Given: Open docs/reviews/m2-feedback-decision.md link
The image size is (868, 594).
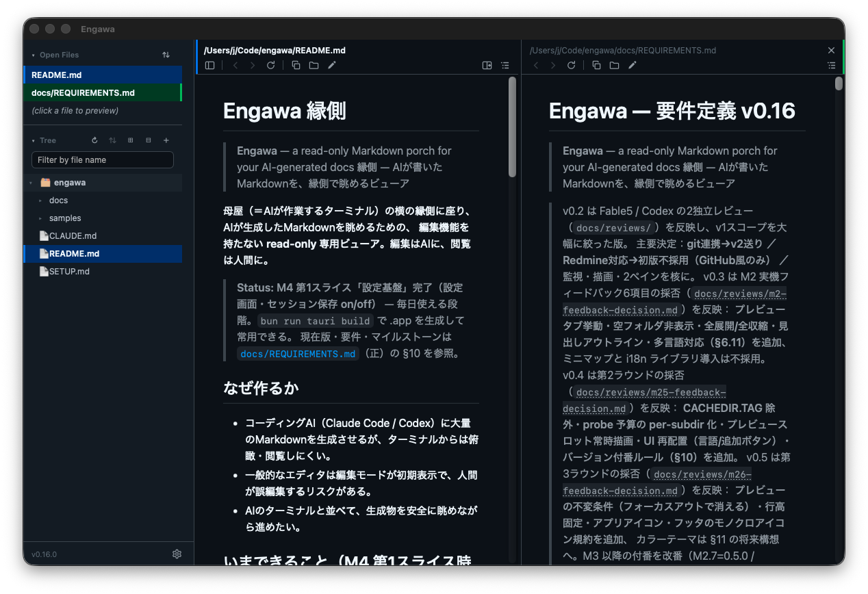Looking at the screenshot, I should coord(674,302).
